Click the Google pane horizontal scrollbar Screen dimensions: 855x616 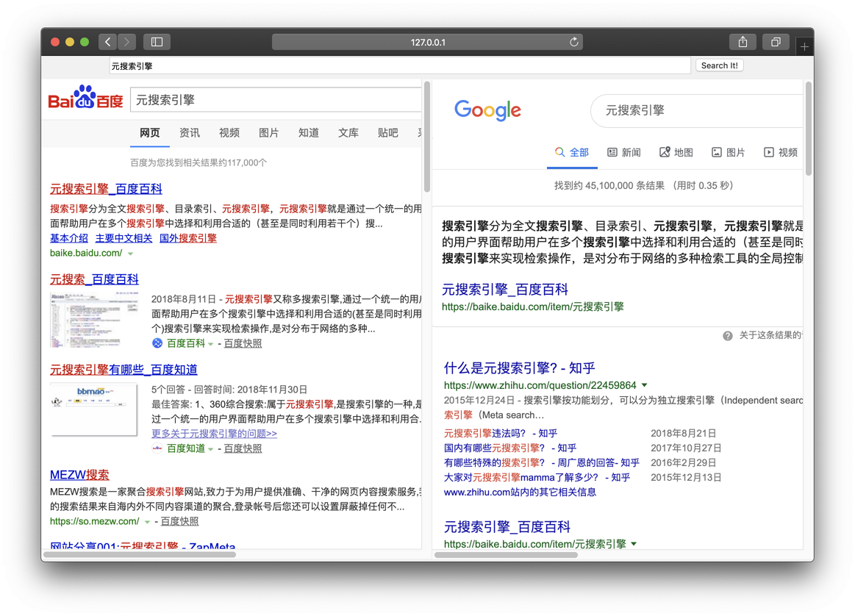click(x=506, y=555)
